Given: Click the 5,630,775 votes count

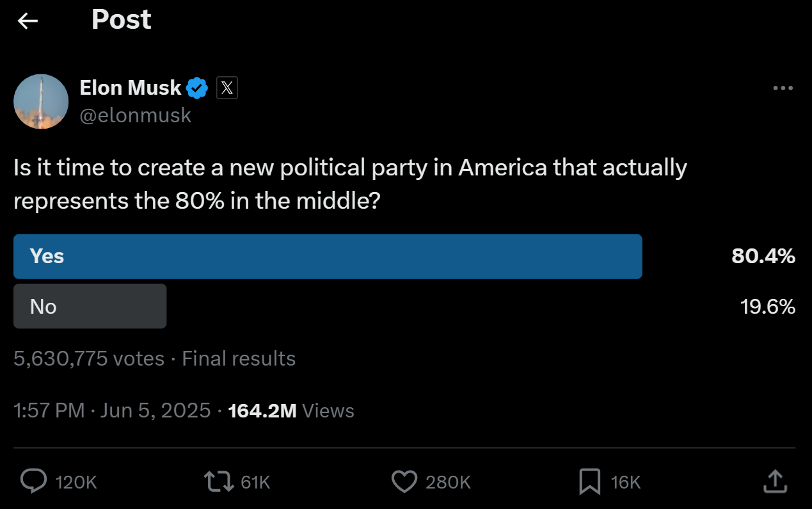Looking at the screenshot, I should click(x=89, y=359).
